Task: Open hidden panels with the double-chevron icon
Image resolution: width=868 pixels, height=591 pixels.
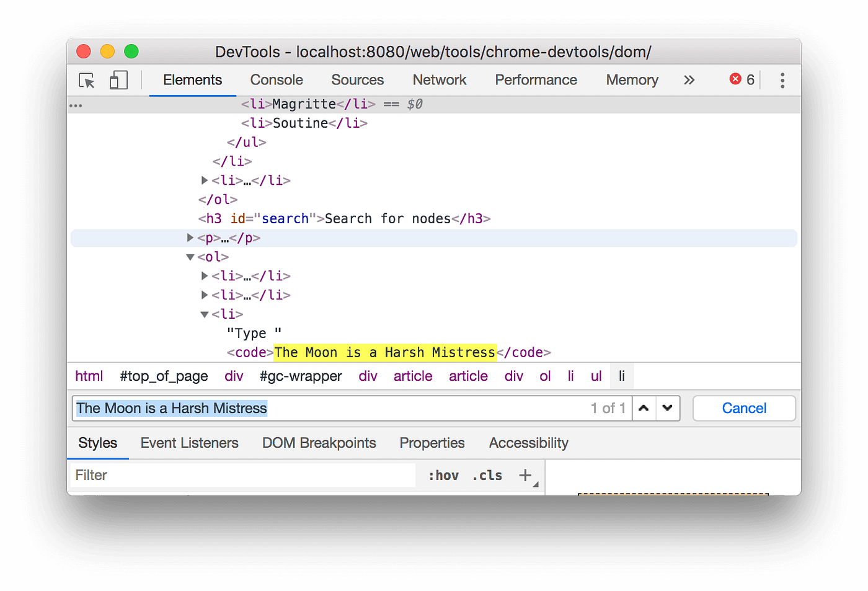Action: click(689, 80)
